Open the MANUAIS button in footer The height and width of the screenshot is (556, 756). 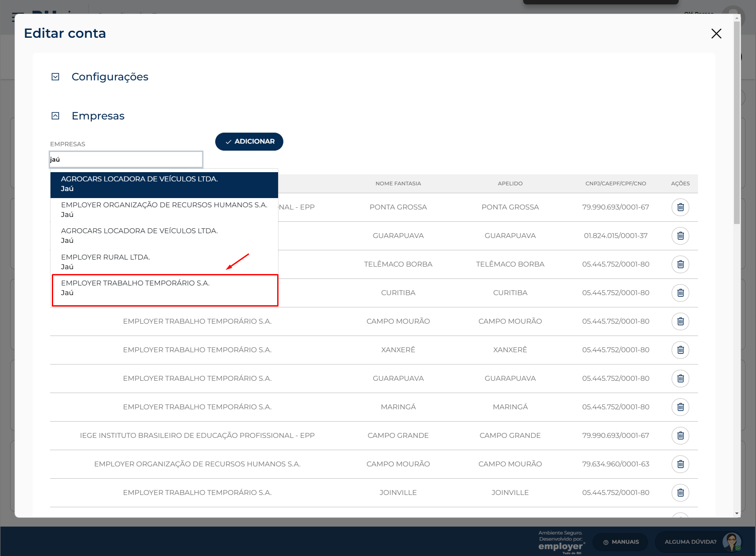(621, 542)
